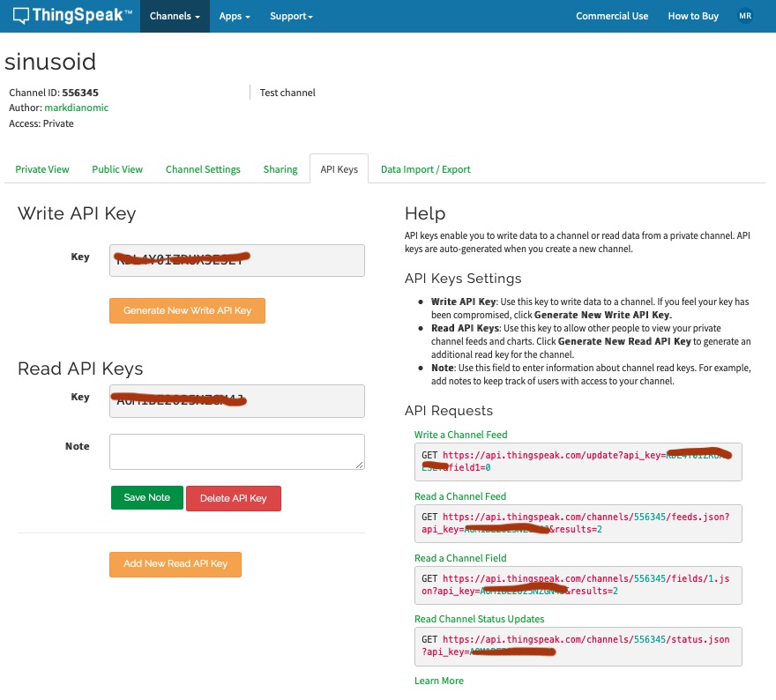The height and width of the screenshot is (700, 776).
Task: Open the Commercial Use page
Action: tap(611, 16)
